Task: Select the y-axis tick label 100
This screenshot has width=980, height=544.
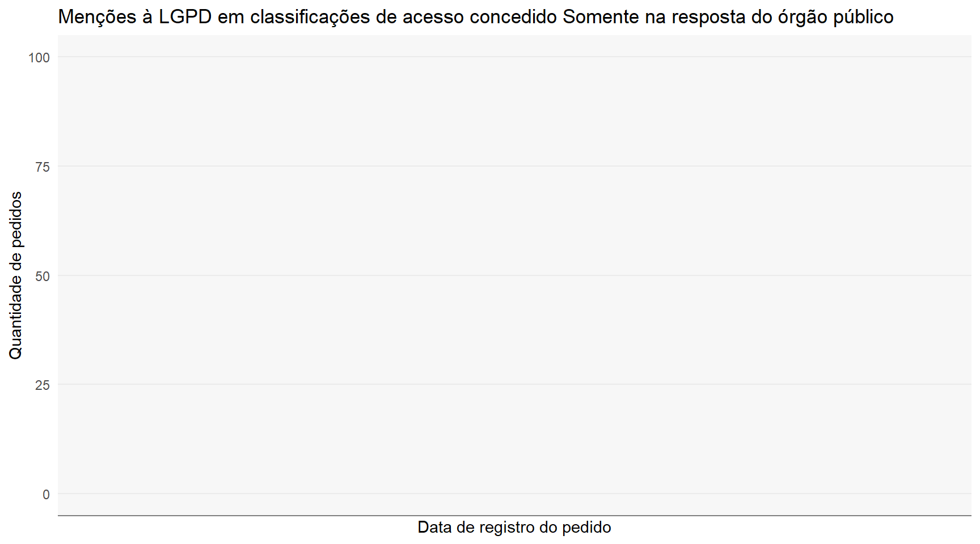Action: click(39, 57)
